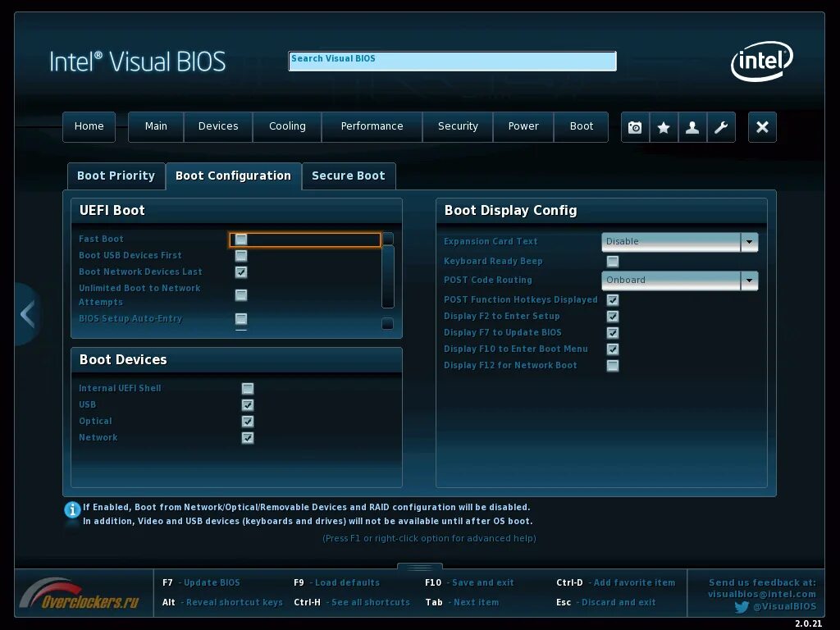Click the X exit button
The width and height of the screenshot is (840, 630).
point(762,127)
